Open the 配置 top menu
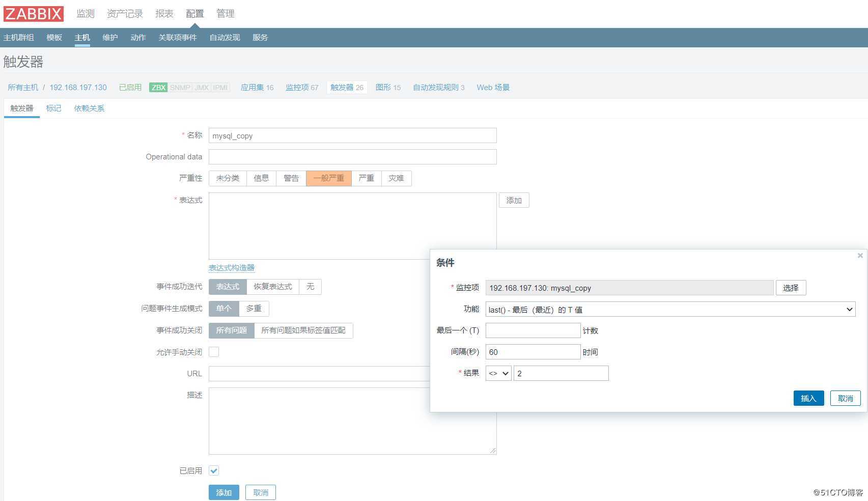868x501 pixels. pos(195,14)
